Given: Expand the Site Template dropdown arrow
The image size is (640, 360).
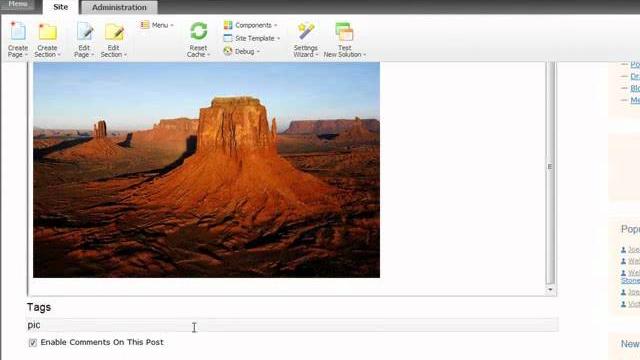Looking at the screenshot, I should pyautogui.click(x=278, y=38).
